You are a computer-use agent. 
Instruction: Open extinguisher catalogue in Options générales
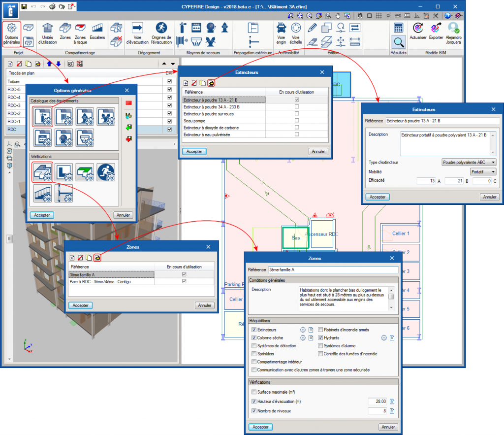tap(42, 116)
